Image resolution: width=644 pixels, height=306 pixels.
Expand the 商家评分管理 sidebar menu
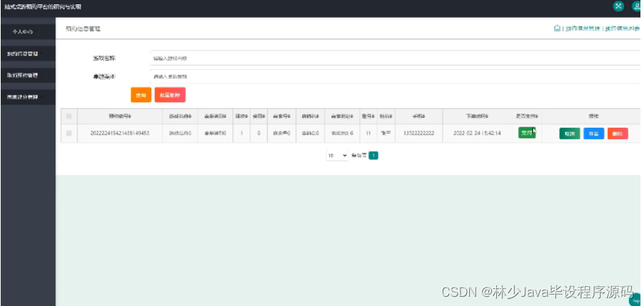coord(28,97)
